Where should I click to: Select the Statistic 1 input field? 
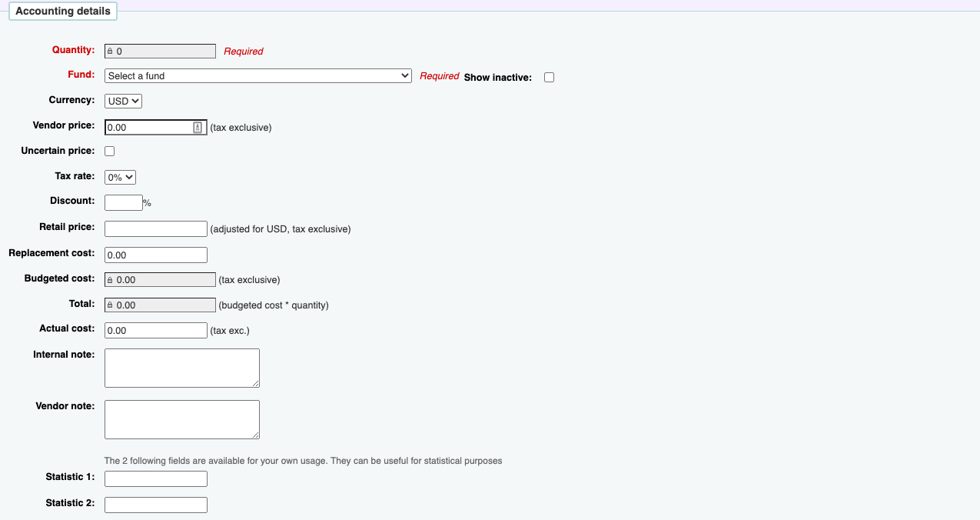(x=156, y=478)
